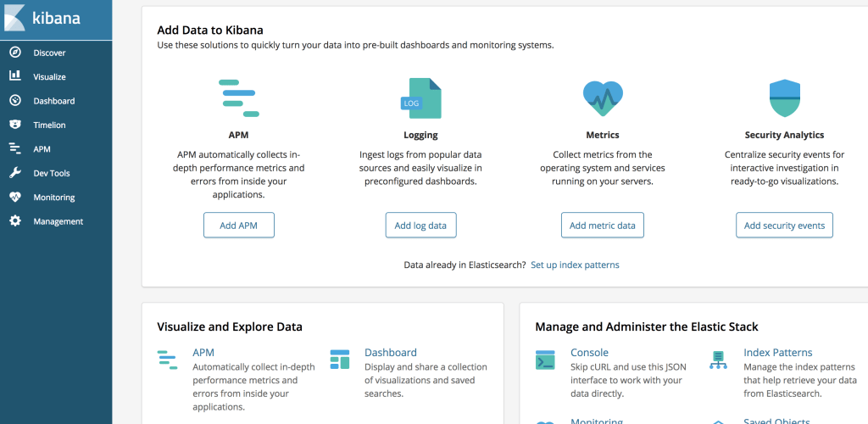
Task: Open APM from the sidebar menu
Action: [42, 149]
